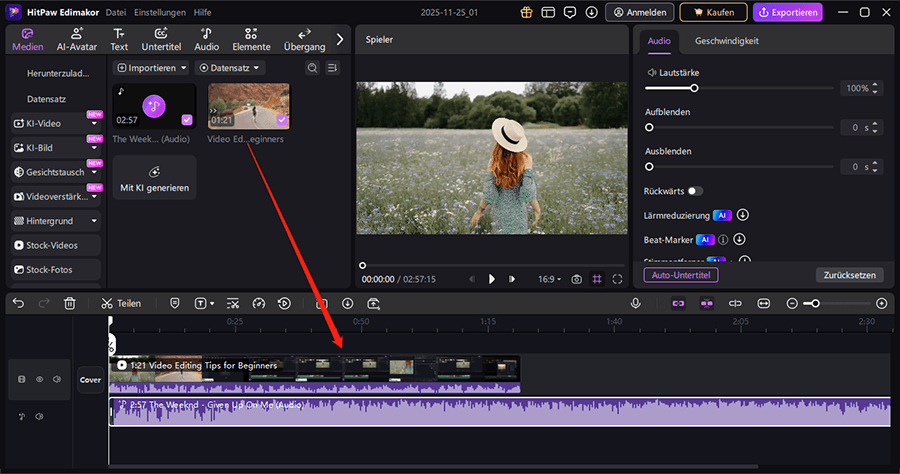900x474 pixels.
Task: Click the gift box icon in title bar
Action: click(x=527, y=13)
